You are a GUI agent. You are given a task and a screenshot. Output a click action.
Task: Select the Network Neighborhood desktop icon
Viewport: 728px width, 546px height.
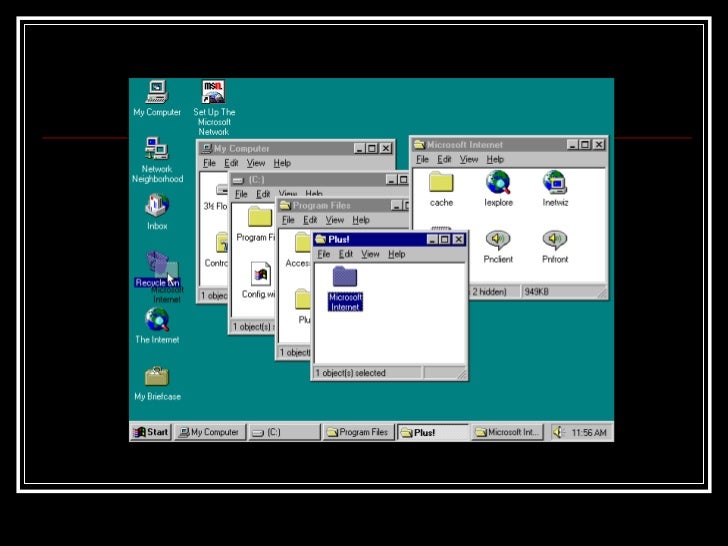[157, 160]
